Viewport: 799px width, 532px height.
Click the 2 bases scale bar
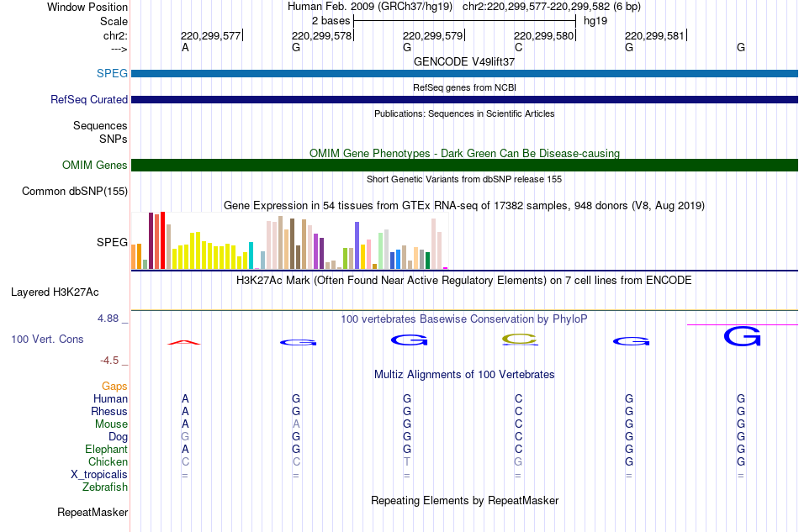coord(464,21)
